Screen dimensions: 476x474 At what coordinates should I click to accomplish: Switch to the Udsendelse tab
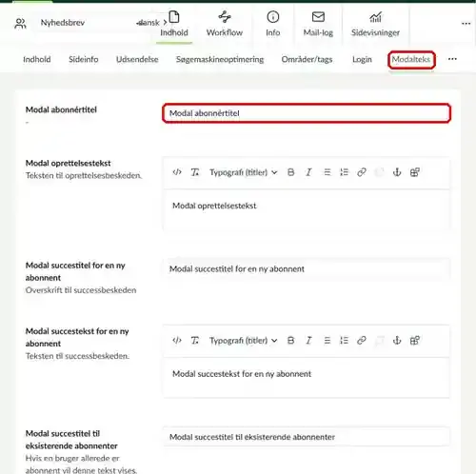tap(137, 59)
